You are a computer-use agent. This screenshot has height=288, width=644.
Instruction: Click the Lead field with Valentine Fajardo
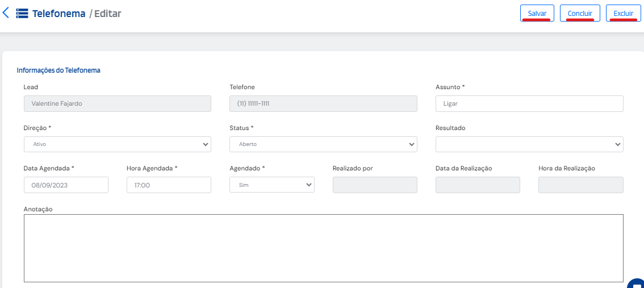[117, 103]
